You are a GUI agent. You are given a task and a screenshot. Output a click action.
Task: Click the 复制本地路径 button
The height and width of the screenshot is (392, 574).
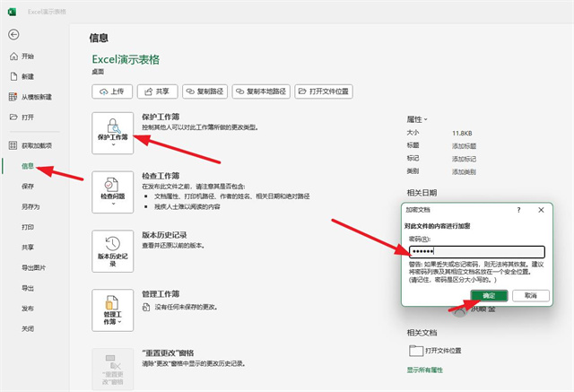(261, 91)
